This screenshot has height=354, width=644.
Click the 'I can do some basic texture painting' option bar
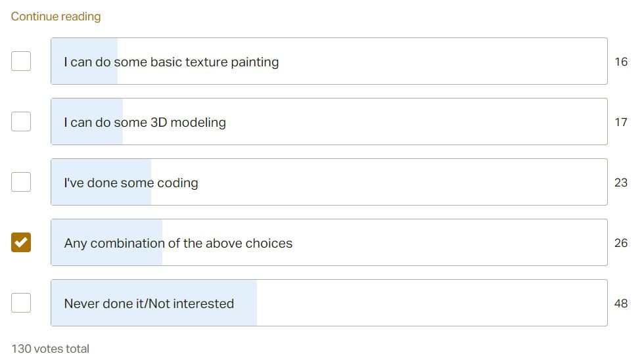(x=329, y=61)
